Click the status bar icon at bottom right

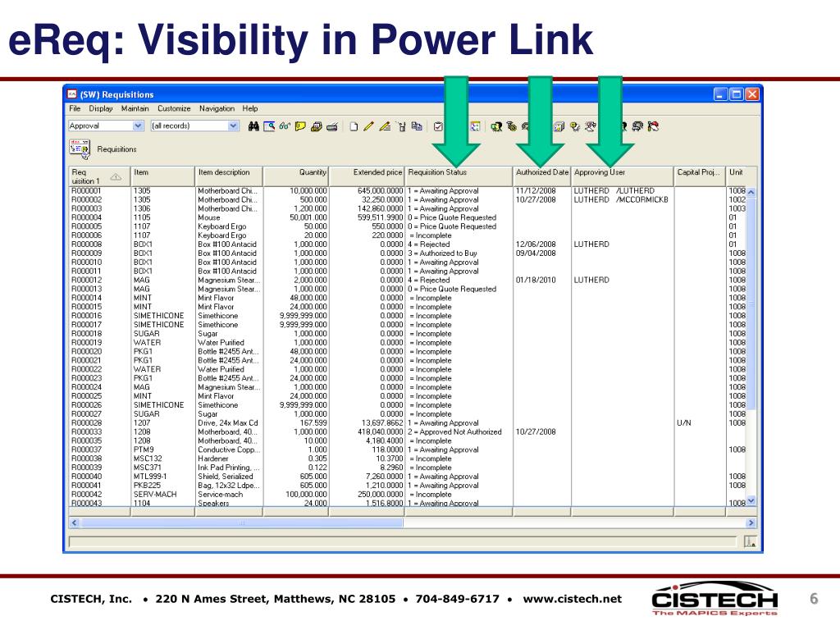[x=750, y=541]
